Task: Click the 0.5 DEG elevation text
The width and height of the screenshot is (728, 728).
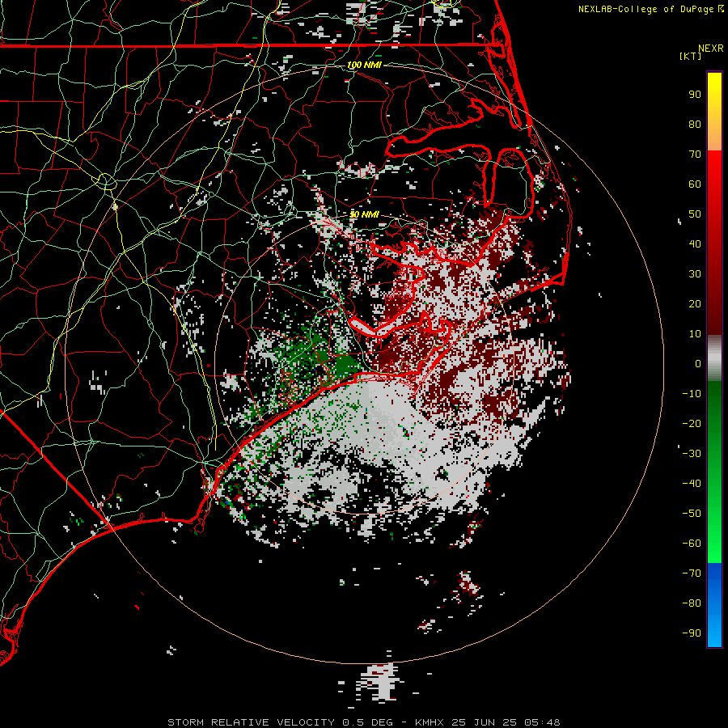Action: coord(368,722)
